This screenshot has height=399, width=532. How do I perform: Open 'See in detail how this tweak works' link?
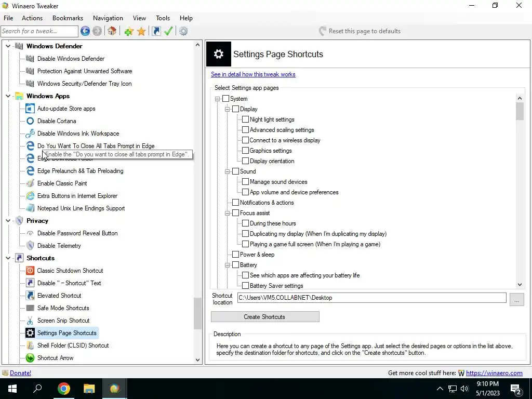(x=253, y=74)
